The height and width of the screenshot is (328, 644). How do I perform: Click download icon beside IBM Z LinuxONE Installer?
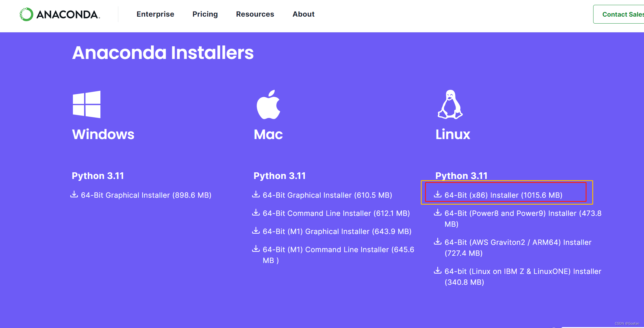[x=438, y=271]
